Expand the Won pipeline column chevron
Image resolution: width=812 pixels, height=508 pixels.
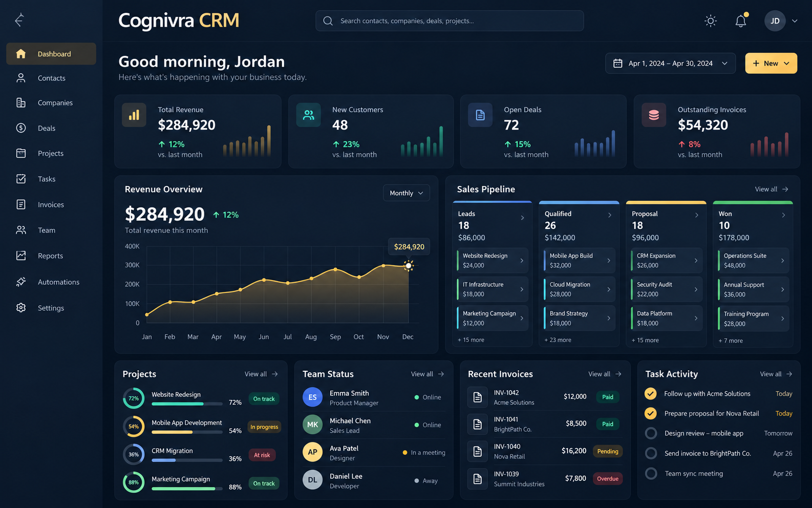(x=783, y=215)
